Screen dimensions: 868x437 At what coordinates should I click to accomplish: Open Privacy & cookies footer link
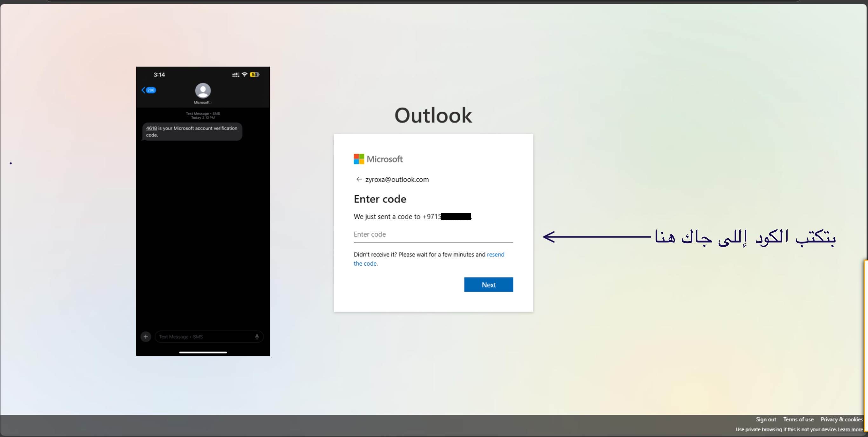pos(841,419)
